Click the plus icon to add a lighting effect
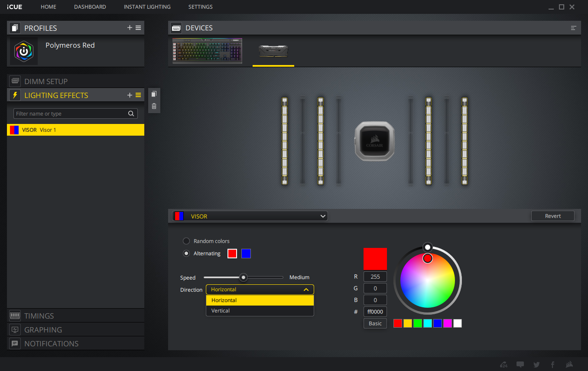This screenshot has height=371, width=588. (130, 95)
